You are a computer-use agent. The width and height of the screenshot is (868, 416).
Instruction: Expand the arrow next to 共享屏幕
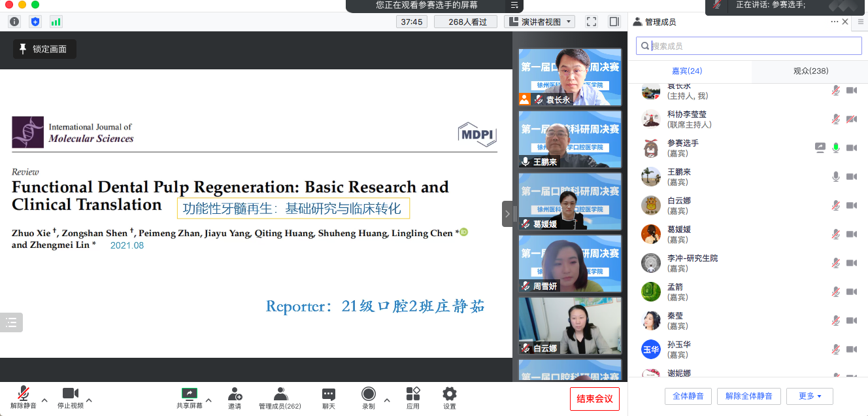(x=209, y=400)
